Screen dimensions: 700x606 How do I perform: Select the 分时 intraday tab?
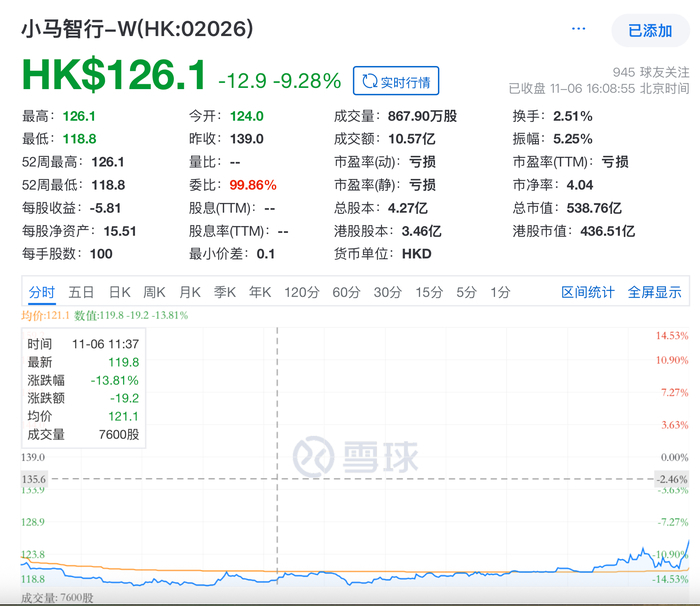pos(42,292)
